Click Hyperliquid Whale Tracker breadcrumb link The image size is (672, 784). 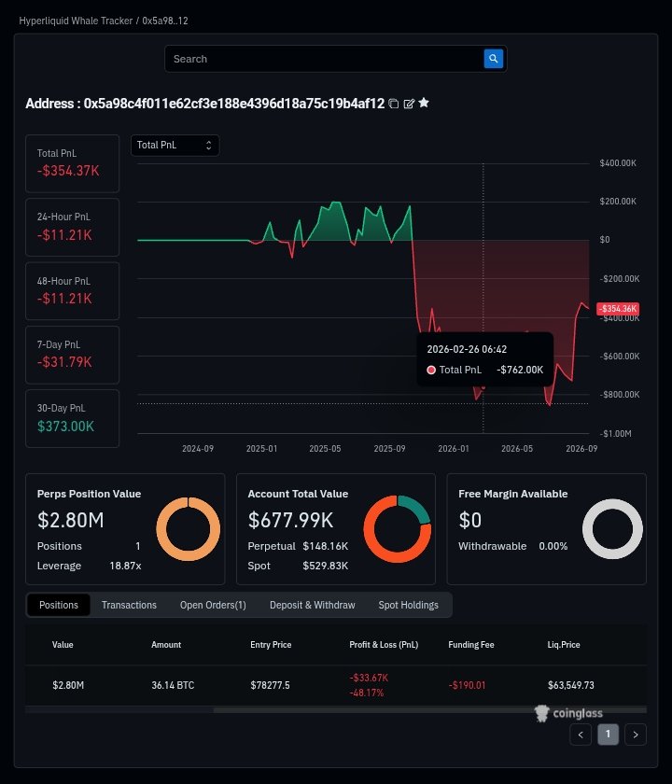point(76,21)
